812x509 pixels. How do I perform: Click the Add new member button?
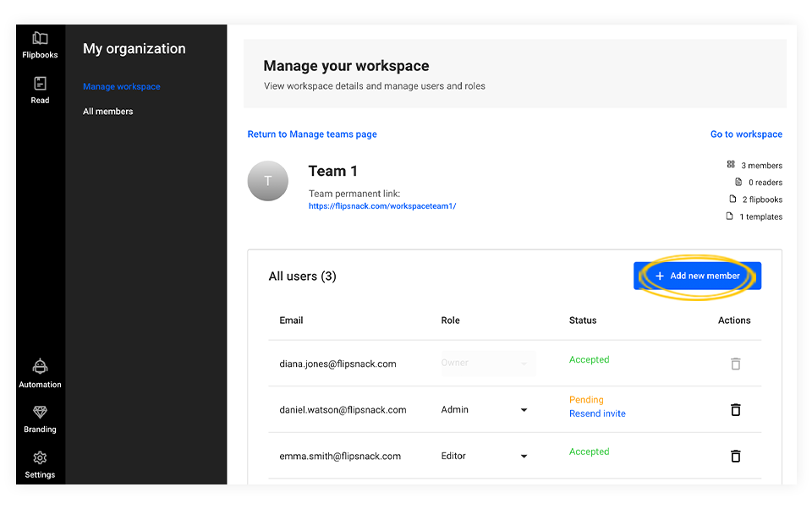[x=697, y=276]
